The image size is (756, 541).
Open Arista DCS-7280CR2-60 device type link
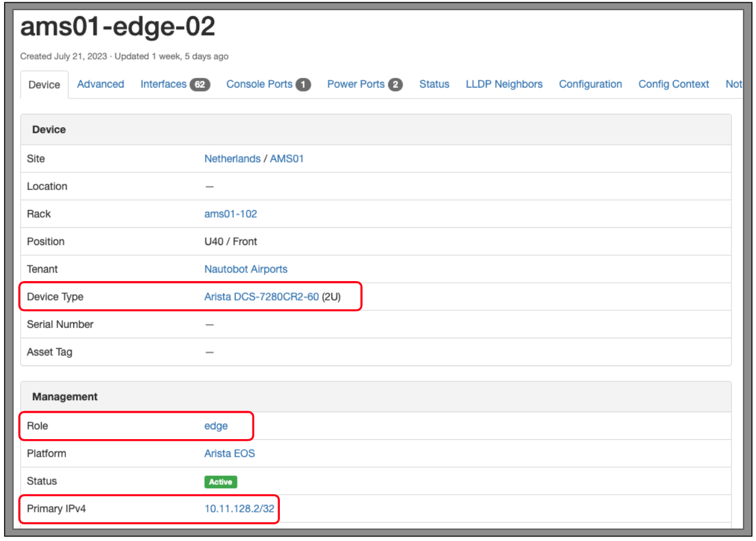pos(261,297)
